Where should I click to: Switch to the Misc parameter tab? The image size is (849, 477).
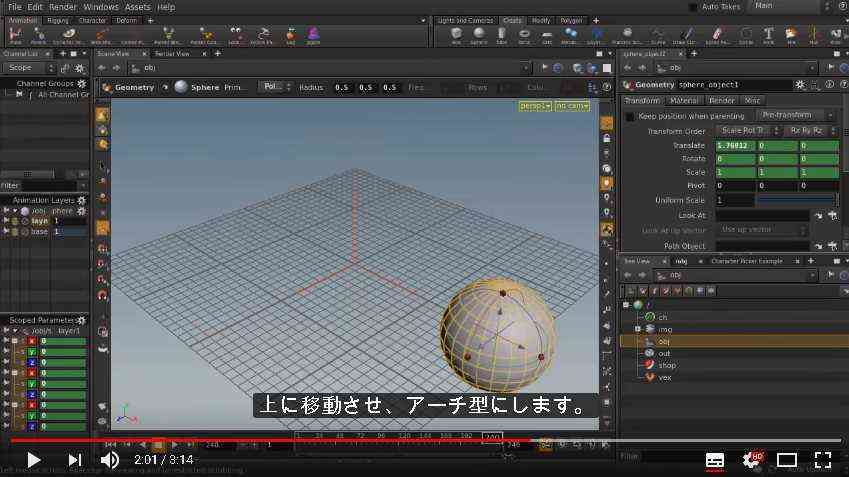(x=752, y=101)
